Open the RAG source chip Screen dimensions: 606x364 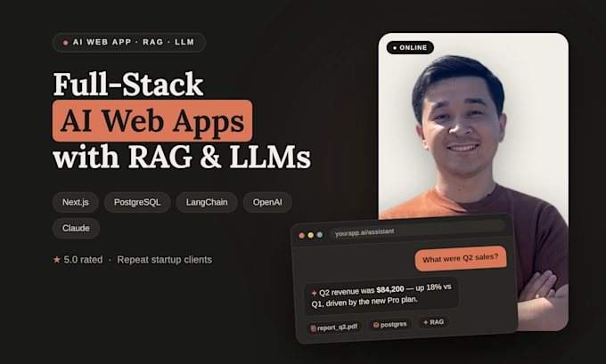click(x=433, y=322)
